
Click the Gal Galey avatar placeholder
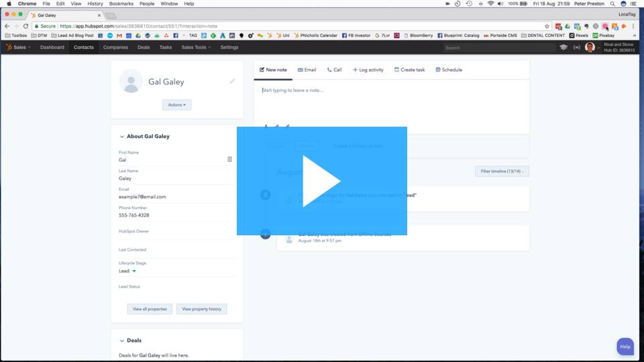coord(131,81)
